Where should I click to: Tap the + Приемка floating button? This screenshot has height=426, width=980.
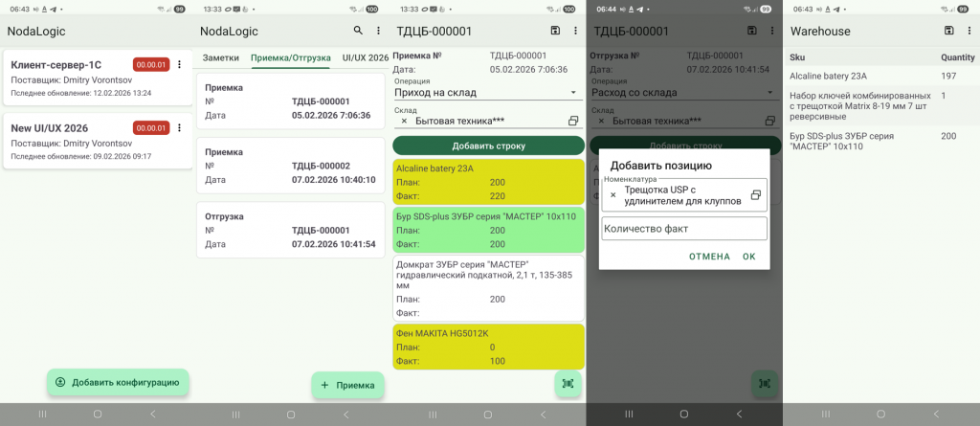348,386
